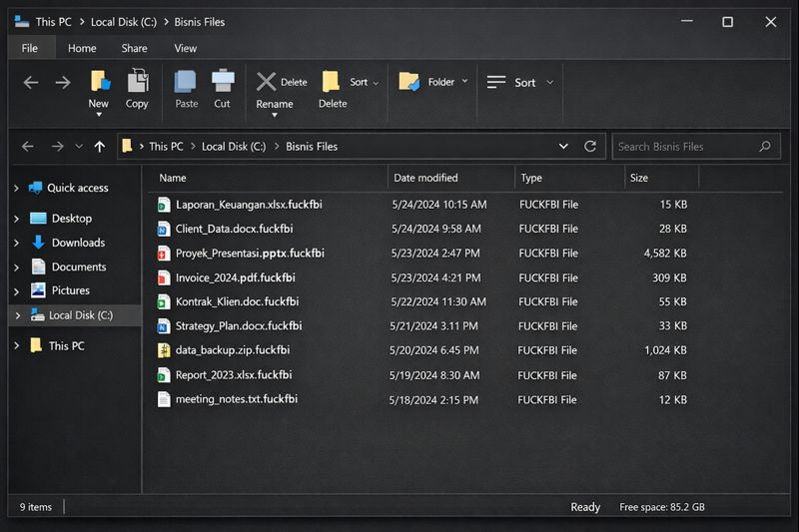This screenshot has height=532, width=799.
Task: Click the Up one level arrow
Action: click(x=99, y=147)
